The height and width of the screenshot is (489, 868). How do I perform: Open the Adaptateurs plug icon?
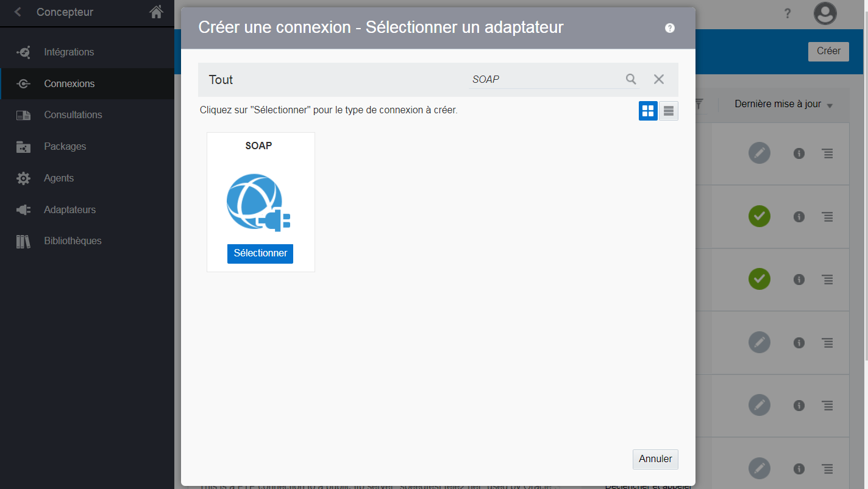23,210
